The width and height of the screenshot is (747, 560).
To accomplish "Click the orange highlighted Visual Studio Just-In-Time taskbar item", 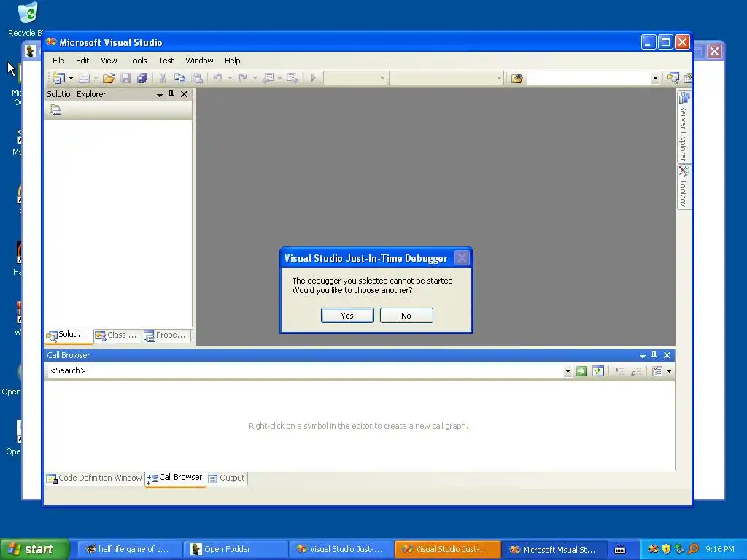I will tap(447, 550).
